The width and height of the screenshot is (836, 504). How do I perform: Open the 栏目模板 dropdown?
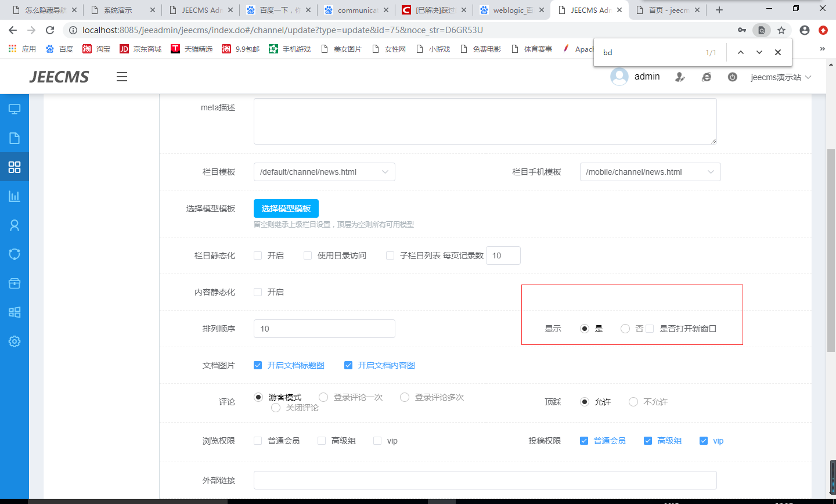pos(324,172)
